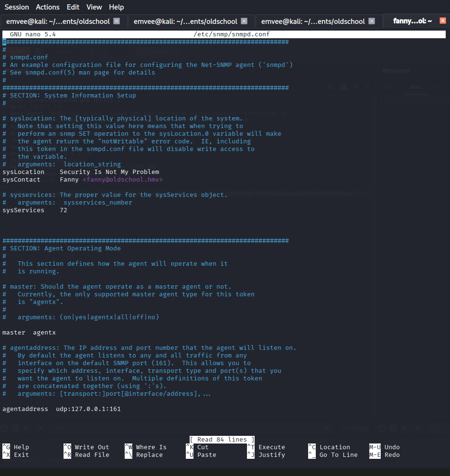Select the fanny...ol: ~ tab
The height and width of the screenshot is (476, 450).
click(x=412, y=21)
